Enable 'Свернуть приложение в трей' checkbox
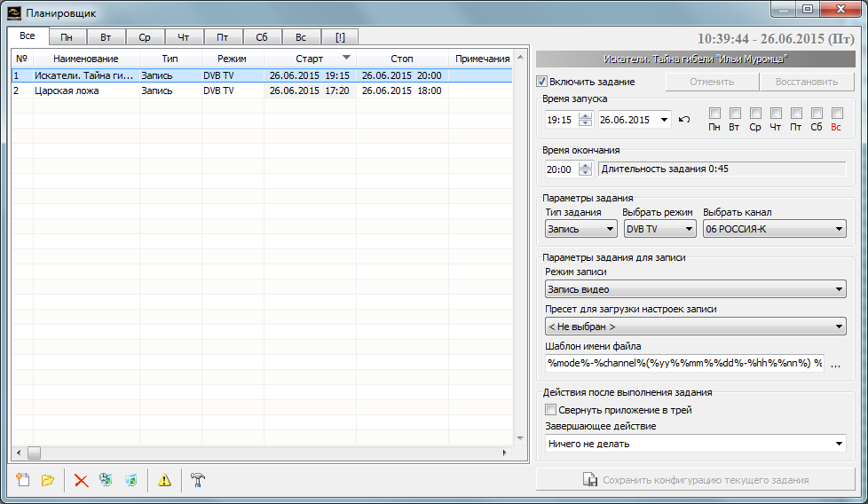Image resolution: width=868 pixels, height=504 pixels. (551, 410)
